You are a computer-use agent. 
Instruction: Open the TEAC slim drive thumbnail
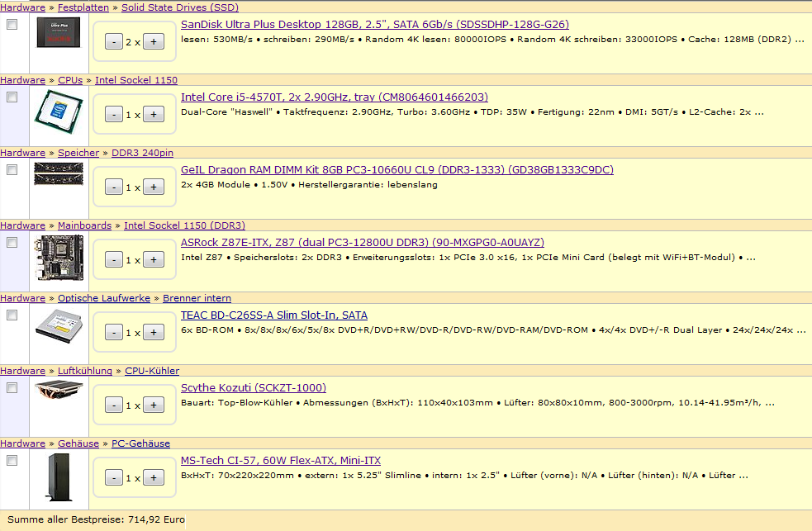tap(59, 326)
